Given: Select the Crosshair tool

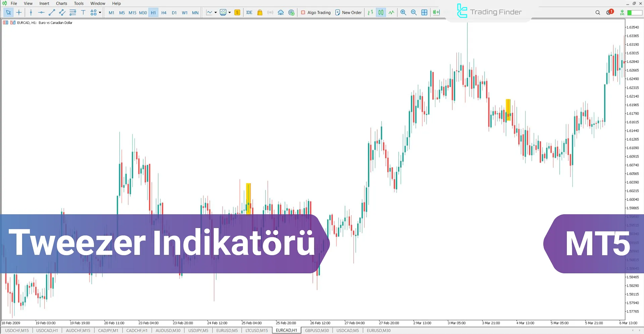Looking at the screenshot, I should [x=19, y=12].
